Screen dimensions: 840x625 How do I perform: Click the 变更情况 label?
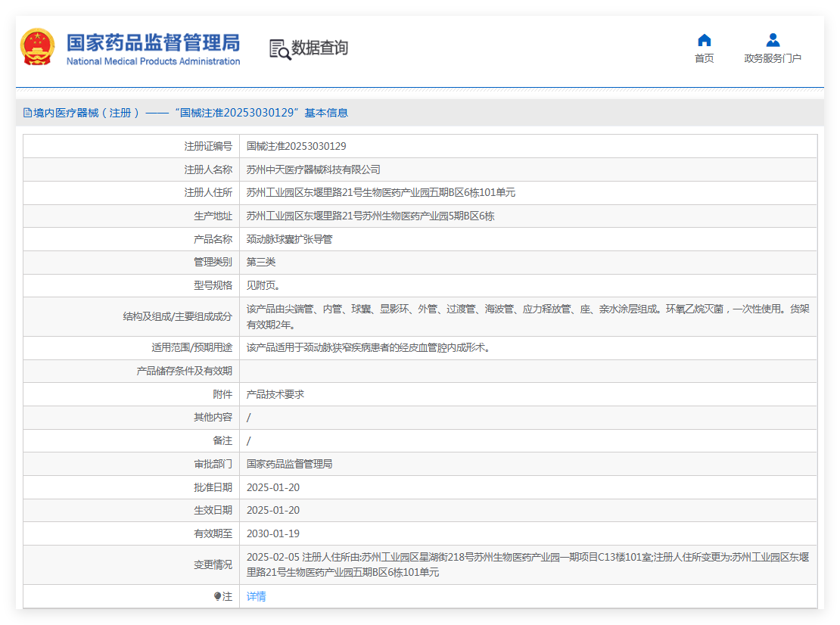(213, 564)
